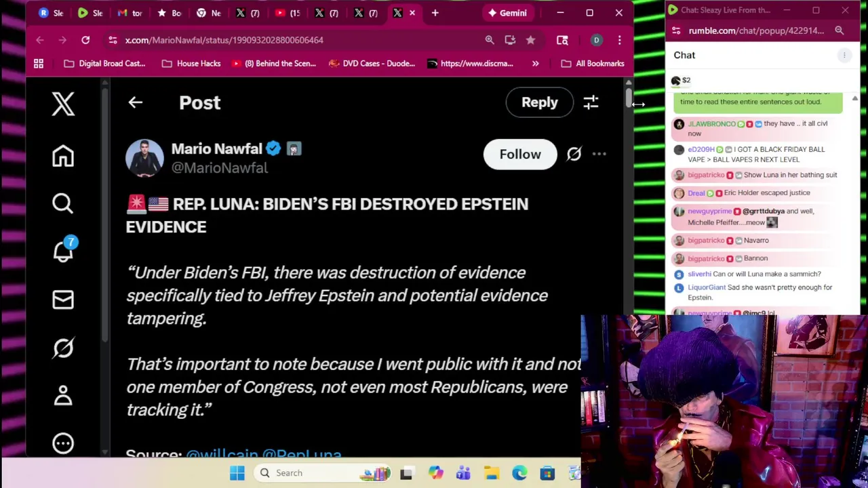Click zoom icon in Rumble chat address bar
Image resolution: width=868 pixels, height=488 pixels.
pyautogui.click(x=839, y=30)
